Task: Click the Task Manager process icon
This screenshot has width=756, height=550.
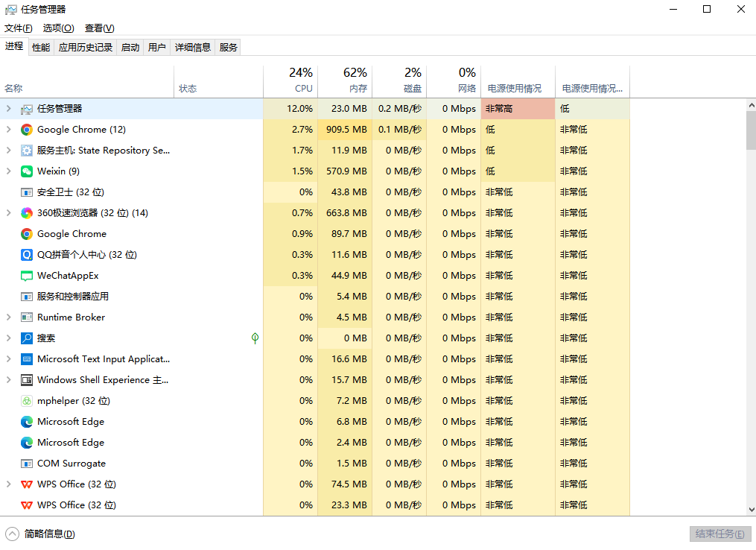Action: [x=27, y=109]
